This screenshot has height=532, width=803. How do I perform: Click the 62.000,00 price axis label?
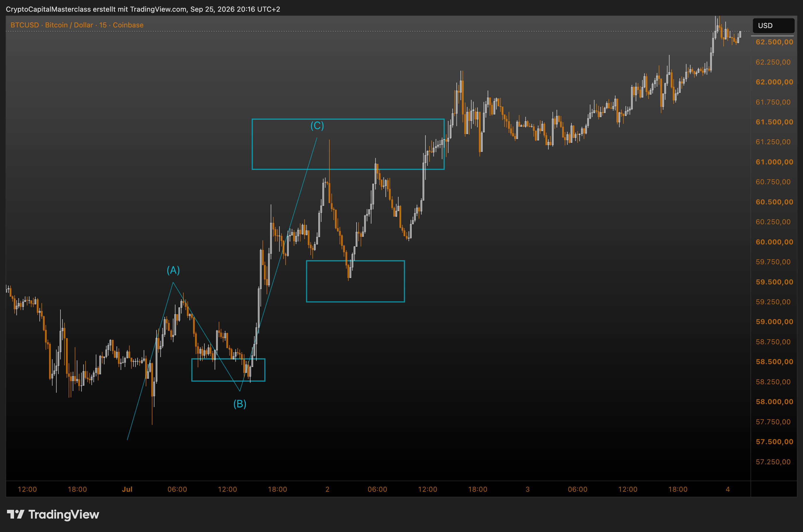(774, 82)
